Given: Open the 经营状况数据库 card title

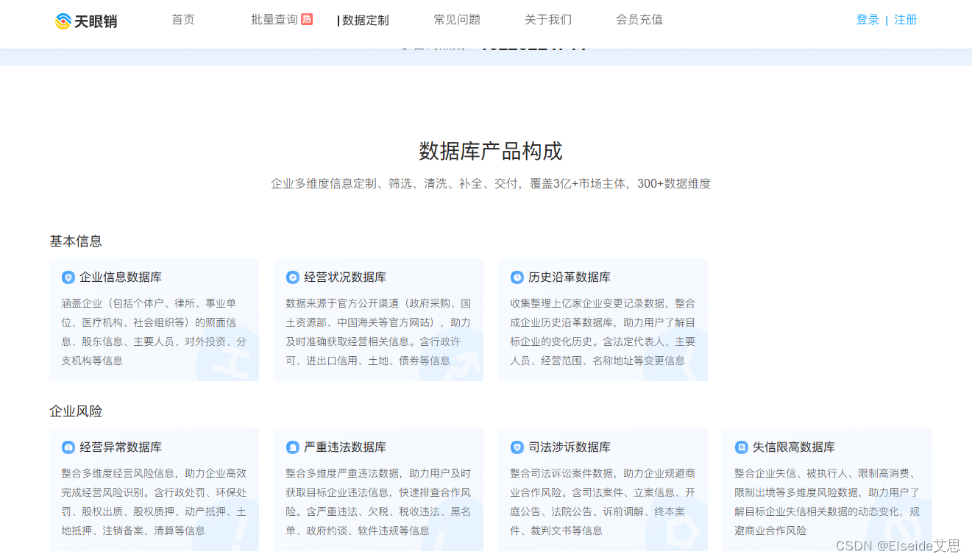Looking at the screenshot, I should (x=345, y=277).
